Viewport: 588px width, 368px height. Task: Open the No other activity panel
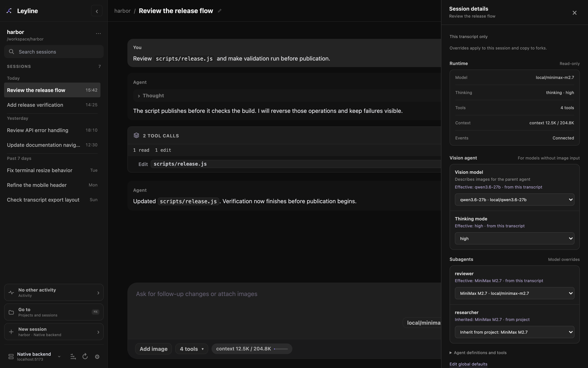coord(54,292)
